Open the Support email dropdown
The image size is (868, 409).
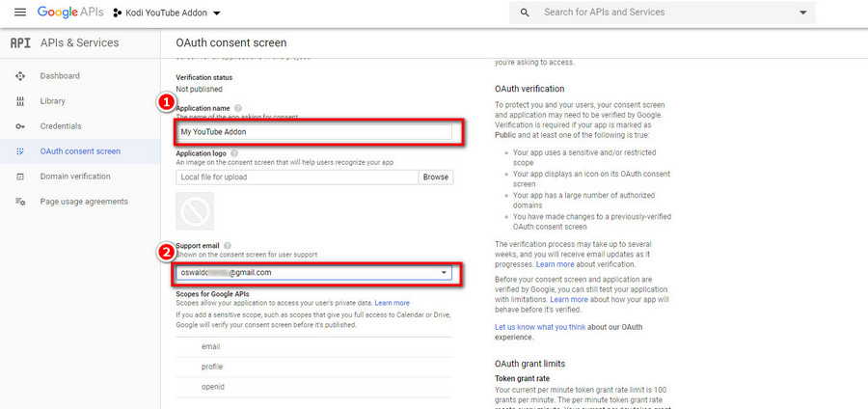coord(313,273)
